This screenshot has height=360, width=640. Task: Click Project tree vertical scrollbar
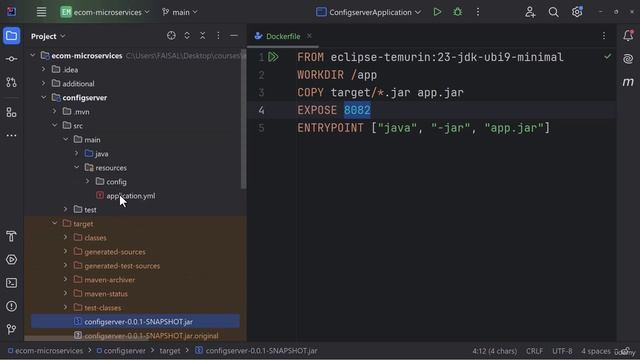click(x=244, y=119)
